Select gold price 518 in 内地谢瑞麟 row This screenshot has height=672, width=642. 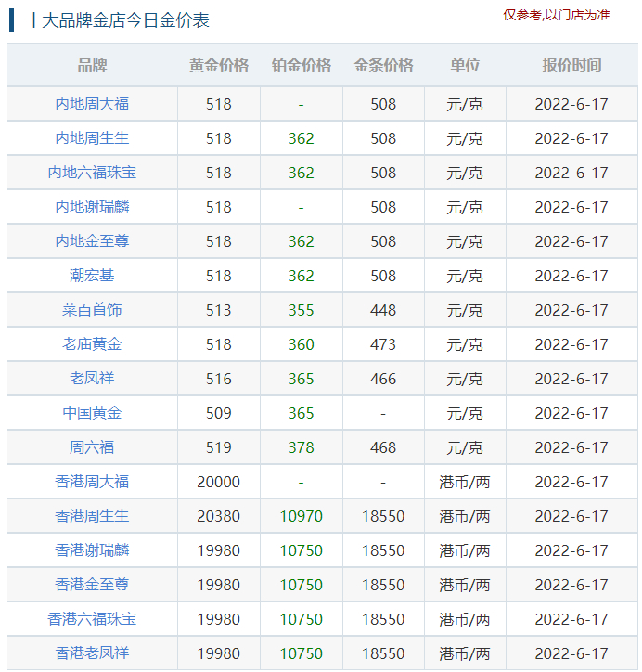click(x=218, y=207)
